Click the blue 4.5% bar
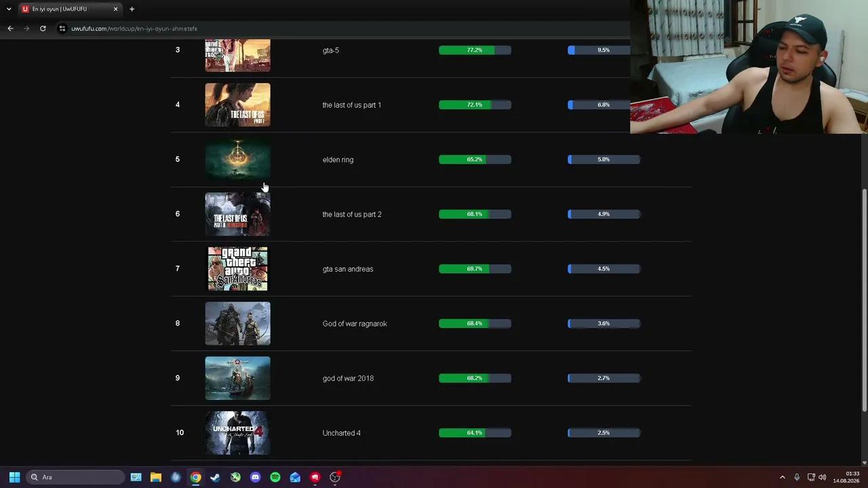The image size is (868, 488). click(x=604, y=269)
